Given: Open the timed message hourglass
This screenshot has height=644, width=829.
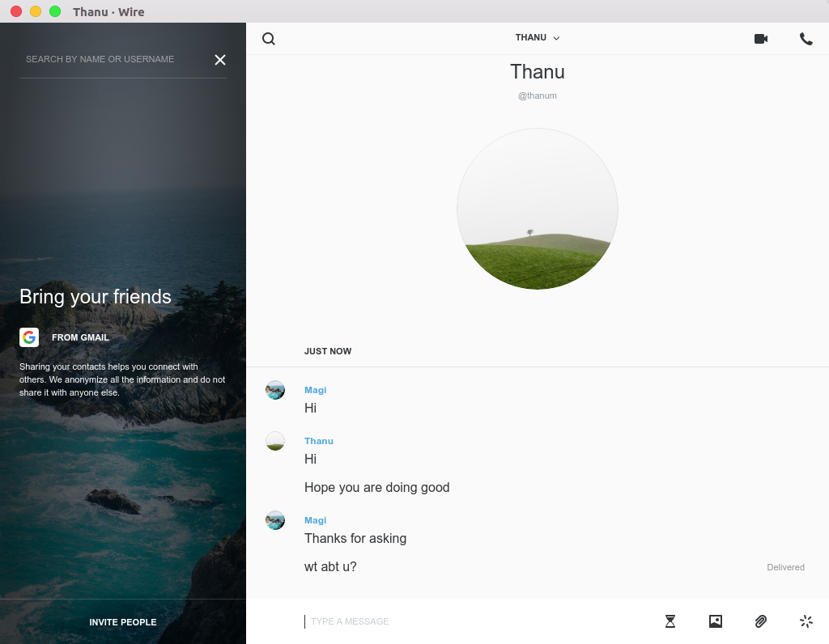Looking at the screenshot, I should [670, 621].
